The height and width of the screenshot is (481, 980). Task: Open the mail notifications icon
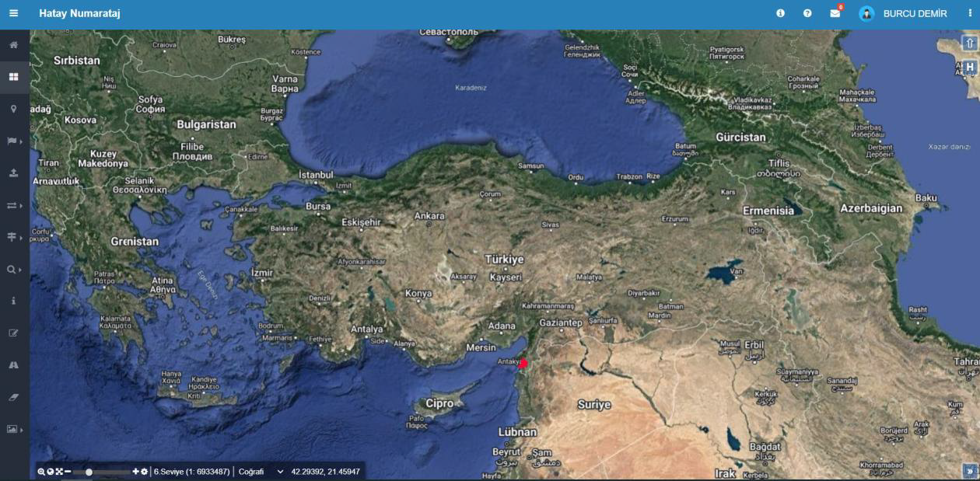(x=835, y=13)
